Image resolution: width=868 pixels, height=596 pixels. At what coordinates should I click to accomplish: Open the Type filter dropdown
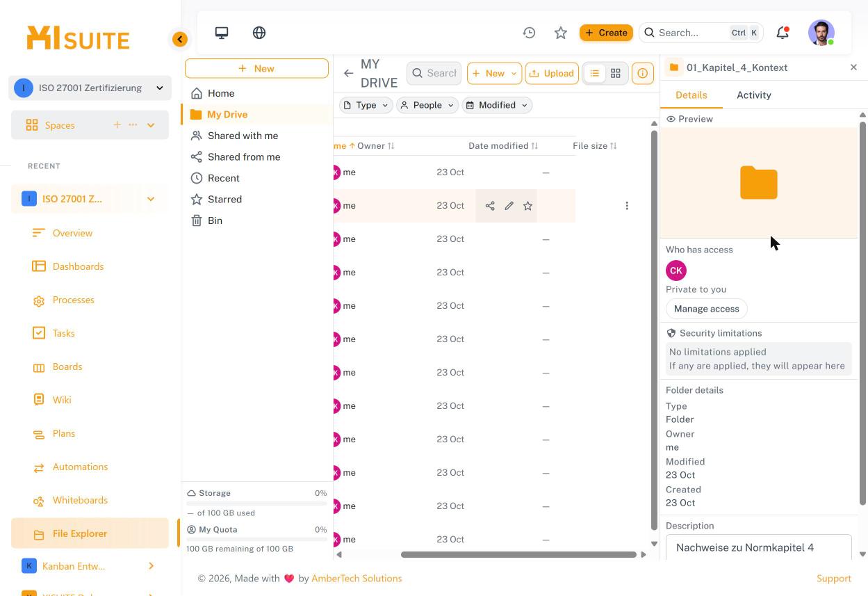coord(366,105)
